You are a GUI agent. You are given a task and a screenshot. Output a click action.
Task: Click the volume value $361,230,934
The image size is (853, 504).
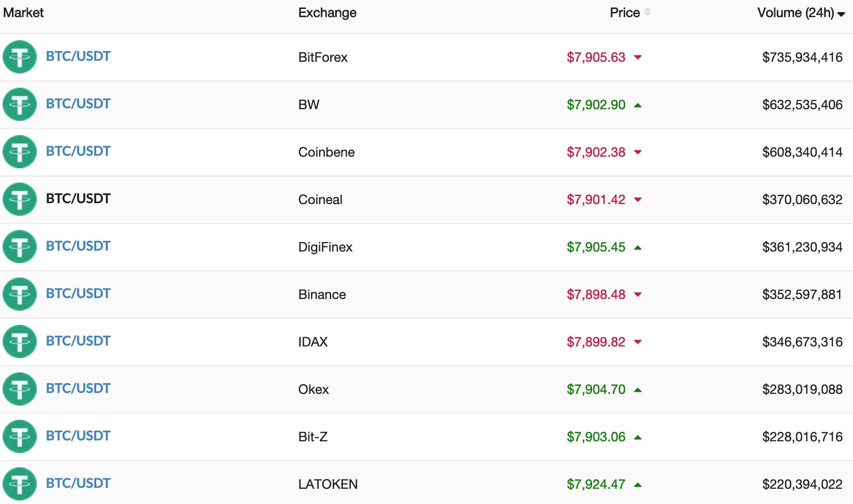[x=802, y=247]
